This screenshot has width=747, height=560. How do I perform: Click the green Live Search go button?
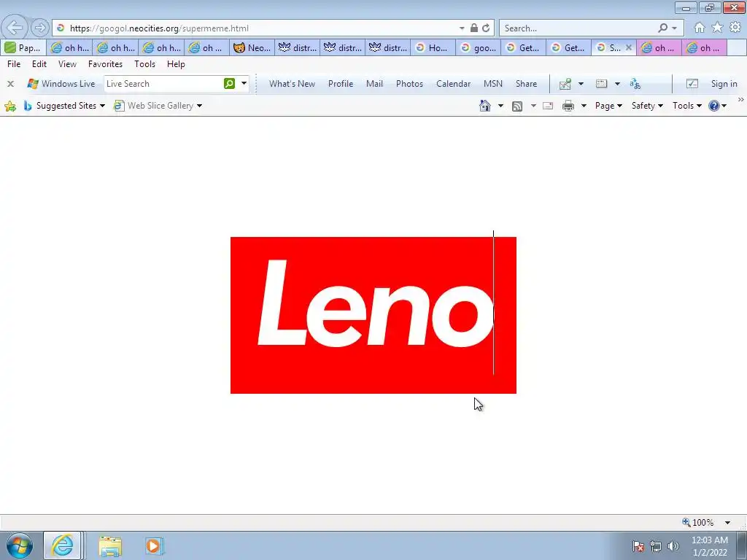229,84
